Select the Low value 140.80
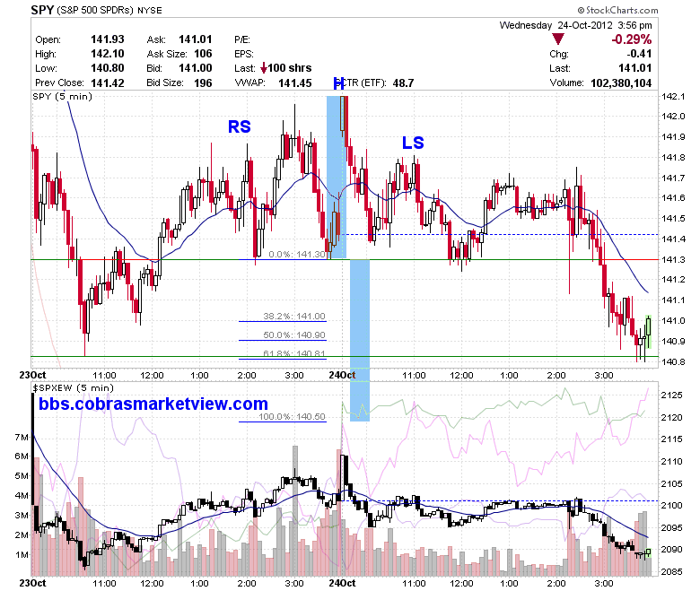Viewport: 700px width, 591px height. click(x=108, y=68)
